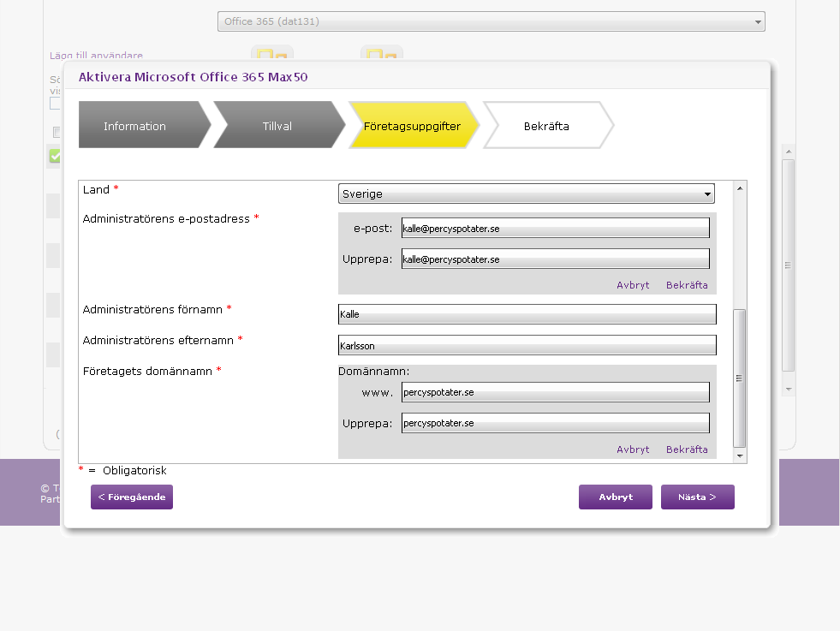
Task: Click Bekräfta link under the e-mail fields
Action: (687, 285)
